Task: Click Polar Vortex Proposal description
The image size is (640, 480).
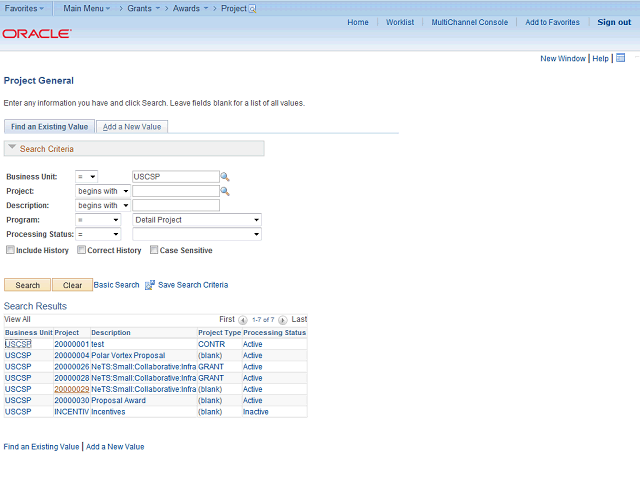Action: (x=128, y=356)
